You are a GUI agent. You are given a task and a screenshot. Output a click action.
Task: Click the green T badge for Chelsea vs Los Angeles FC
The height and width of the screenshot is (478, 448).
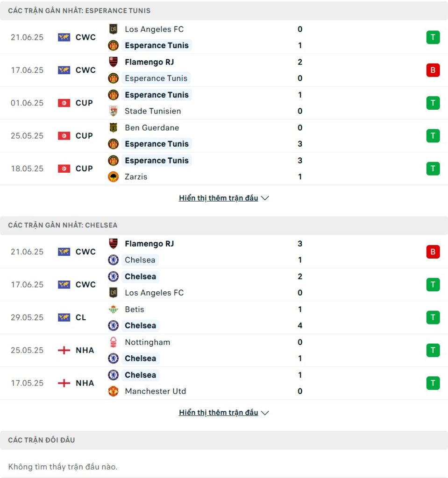tap(433, 285)
